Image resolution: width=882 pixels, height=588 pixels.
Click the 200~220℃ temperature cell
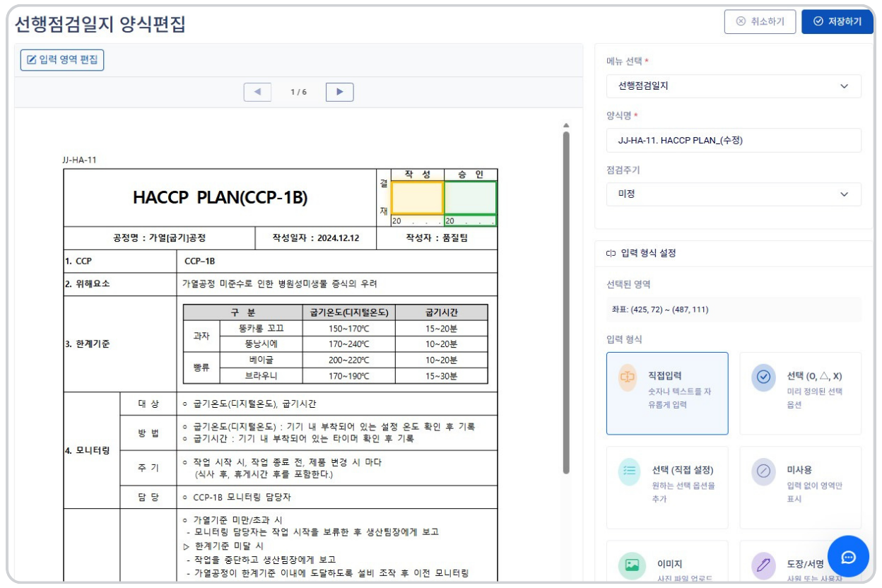tap(349, 360)
